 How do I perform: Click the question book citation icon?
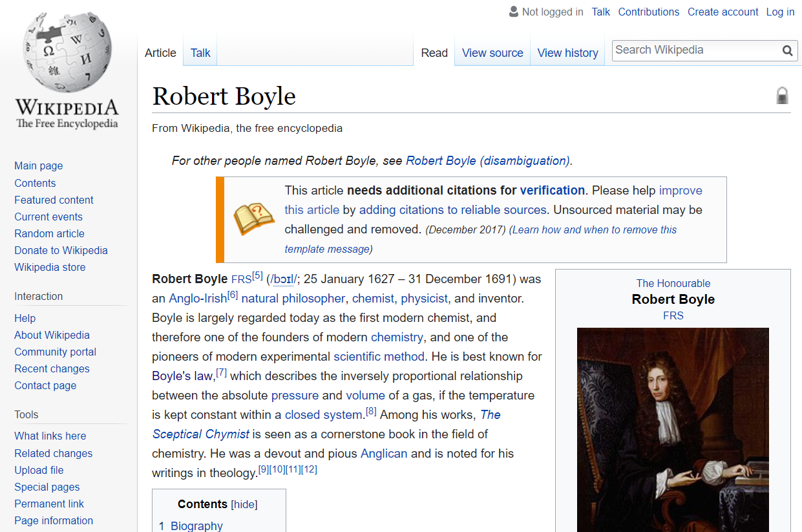pos(254,218)
